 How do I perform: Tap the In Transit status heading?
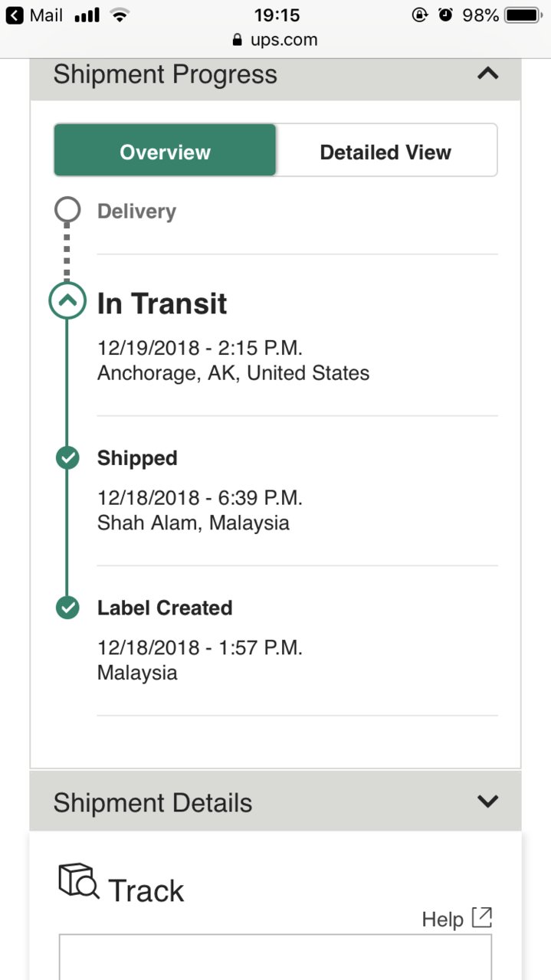162,303
